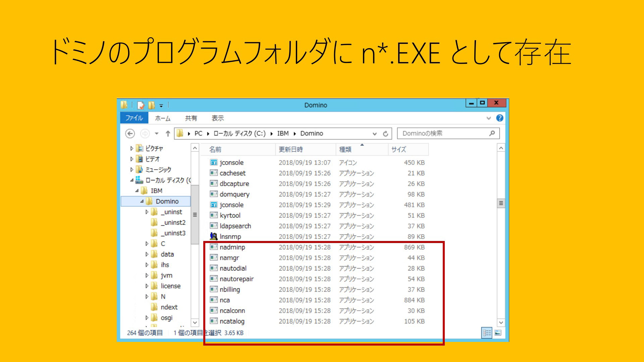Image resolution: width=644 pixels, height=362 pixels.
Task: Select the ldapsearch application icon
Action: point(214,226)
